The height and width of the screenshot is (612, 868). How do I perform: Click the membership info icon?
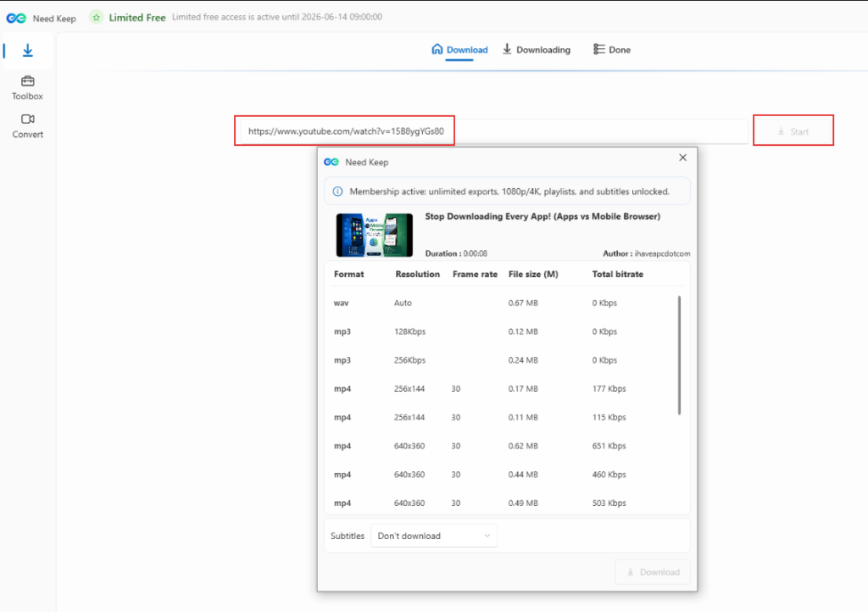click(x=337, y=192)
